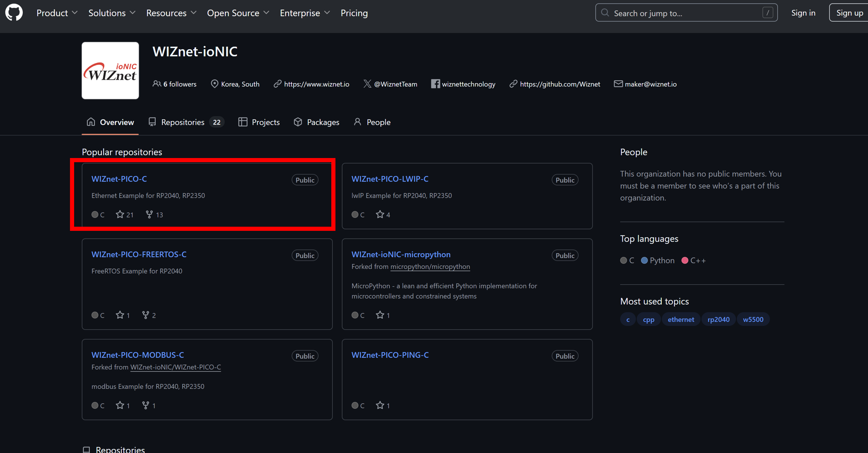This screenshot has height=453, width=868.
Task: Click the star count of WIZnet-ioNIC-micropython
Action: 383,315
